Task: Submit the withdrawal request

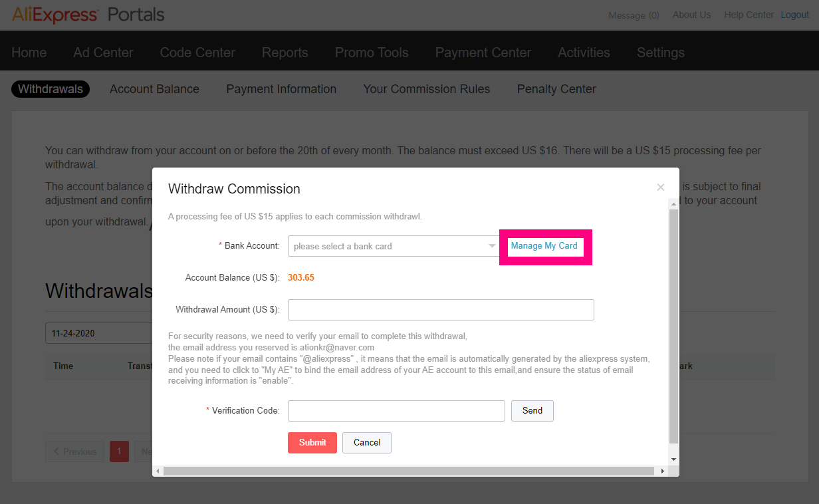Action: tap(312, 443)
